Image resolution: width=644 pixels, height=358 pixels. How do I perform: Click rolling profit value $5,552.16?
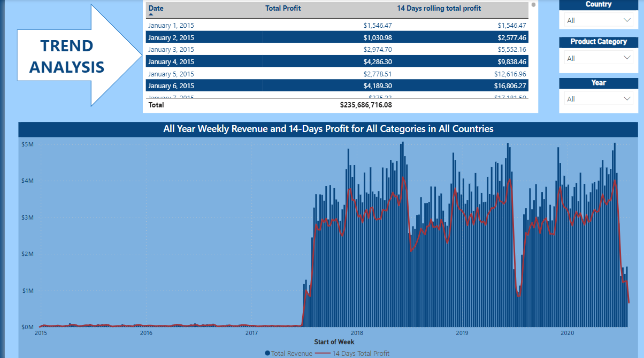[512, 50]
